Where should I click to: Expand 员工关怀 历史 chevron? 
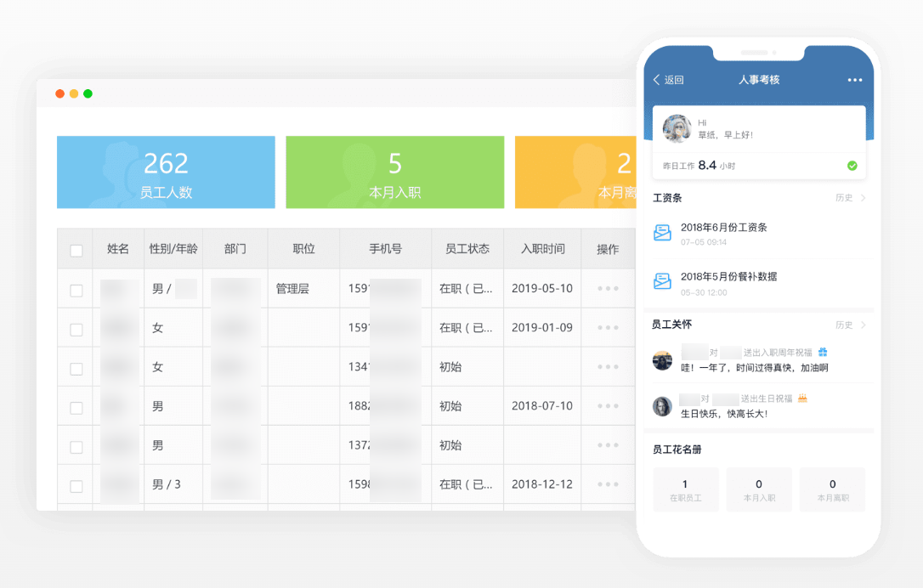[x=863, y=325]
